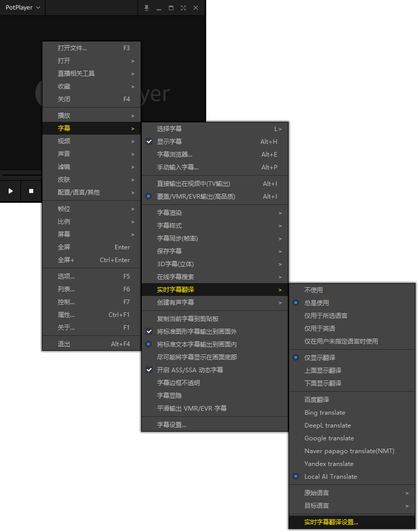The width and height of the screenshot is (418, 532).
Task: Maximize the PotPlayer window
Action: point(171,8)
